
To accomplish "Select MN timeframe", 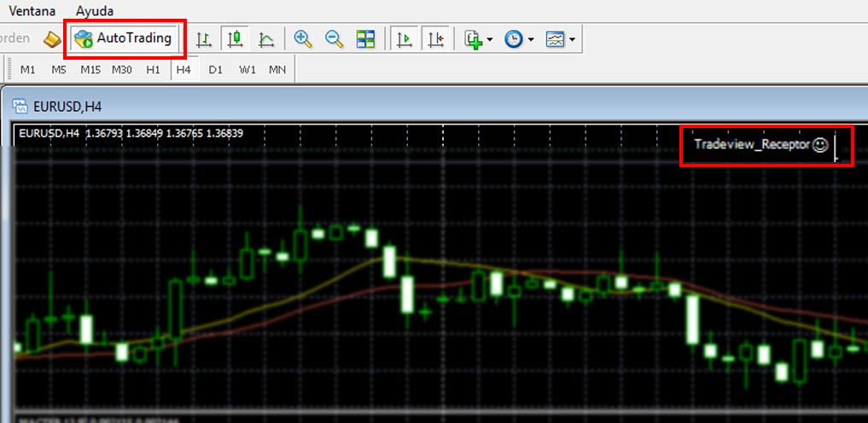I will pyautogui.click(x=277, y=70).
